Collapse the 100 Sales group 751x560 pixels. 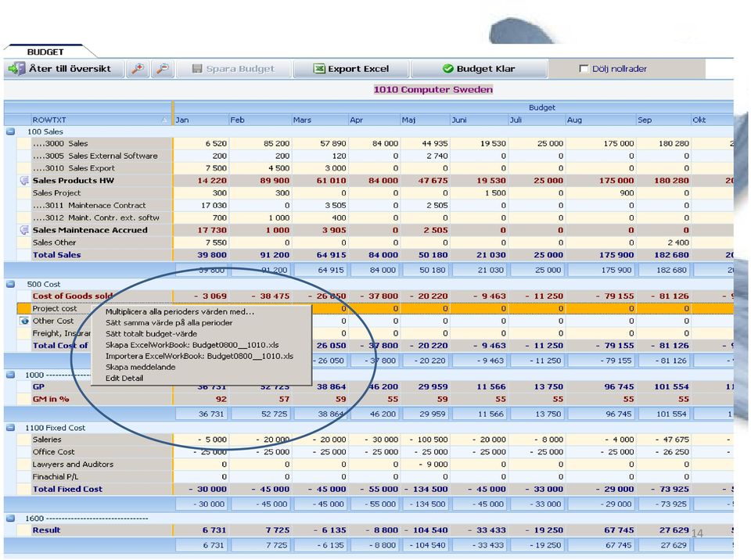pyautogui.click(x=10, y=131)
